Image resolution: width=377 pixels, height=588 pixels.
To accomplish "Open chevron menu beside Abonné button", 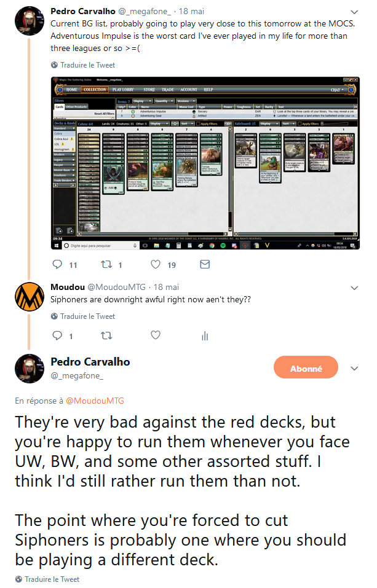I will pos(354,368).
